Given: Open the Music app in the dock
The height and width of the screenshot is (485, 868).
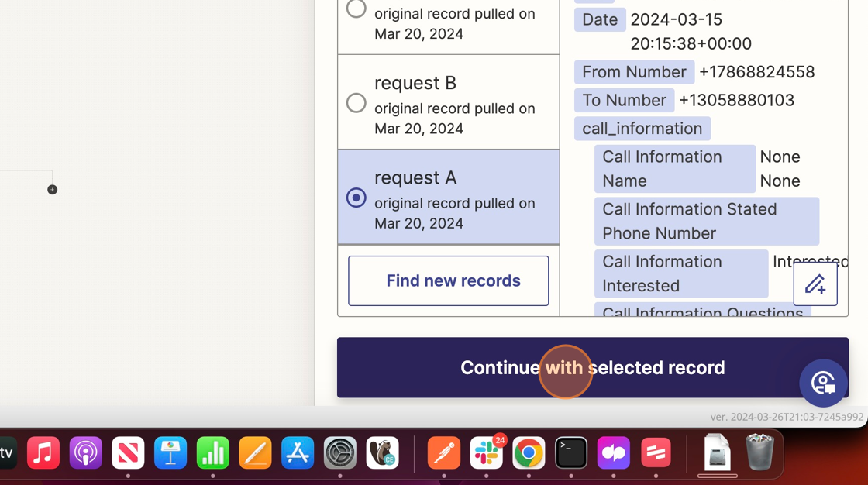Looking at the screenshot, I should [43, 453].
